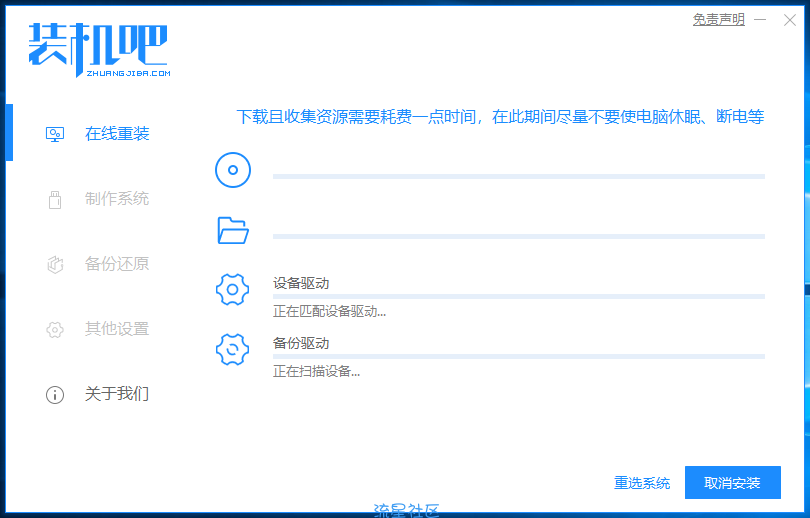The height and width of the screenshot is (518, 810).
Task: Open the 在线重装 tab
Action: pyautogui.click(x=117, y=134)
